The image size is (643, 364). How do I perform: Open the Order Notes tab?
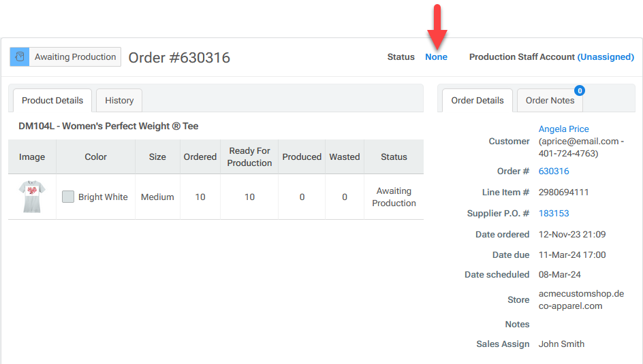click(550, 100)
